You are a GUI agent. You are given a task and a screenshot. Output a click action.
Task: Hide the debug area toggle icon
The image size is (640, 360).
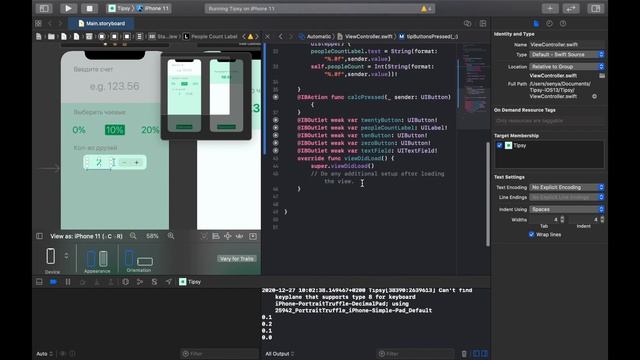tap(39, 282)
